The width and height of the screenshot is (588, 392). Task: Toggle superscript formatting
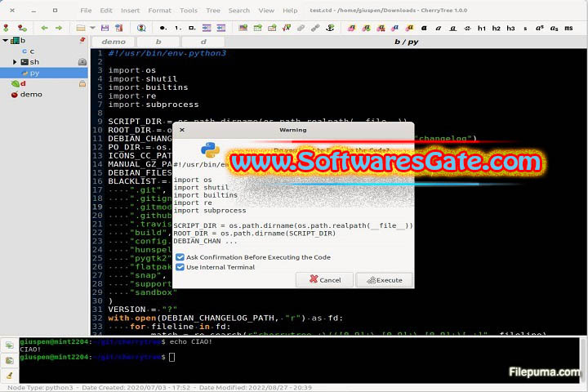tap(540, 28)
